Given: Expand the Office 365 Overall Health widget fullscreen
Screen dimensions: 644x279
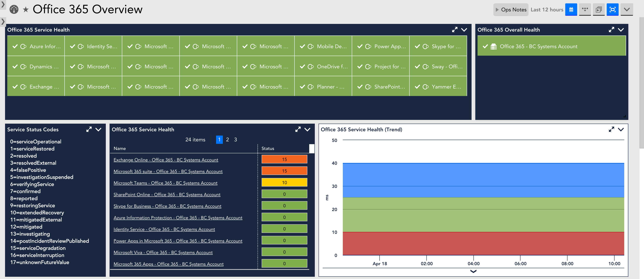Looking at the screenshot, I should tap(611, 30).
